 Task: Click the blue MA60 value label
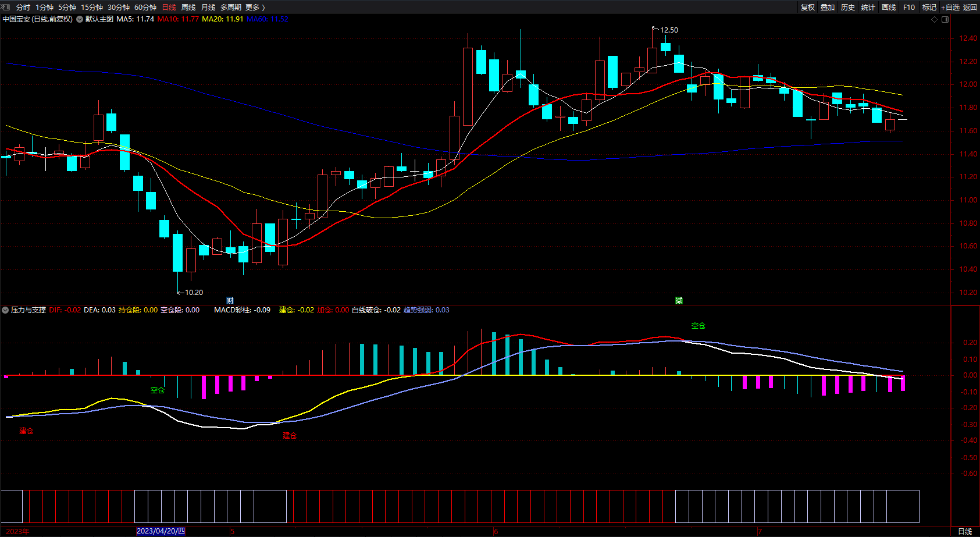pos(268,19)
